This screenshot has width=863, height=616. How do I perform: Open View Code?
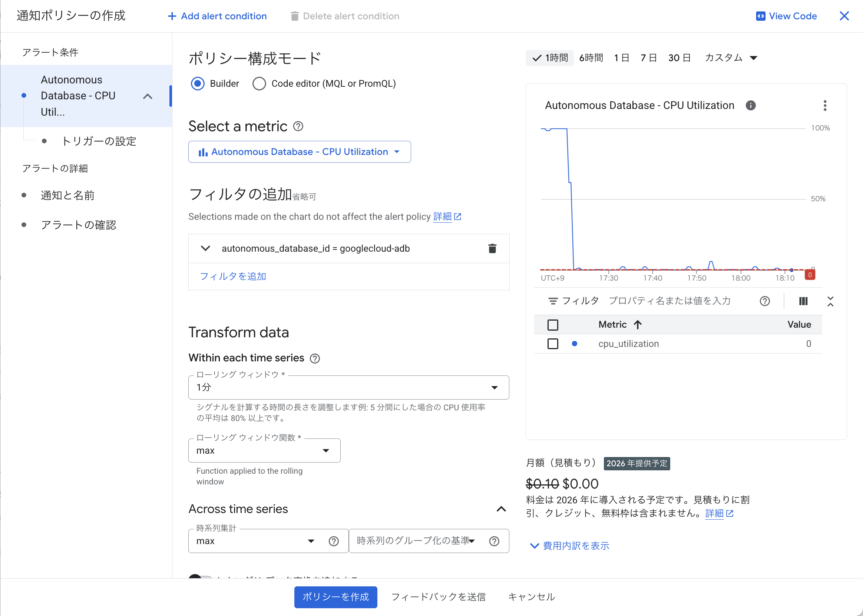[786, 16]
